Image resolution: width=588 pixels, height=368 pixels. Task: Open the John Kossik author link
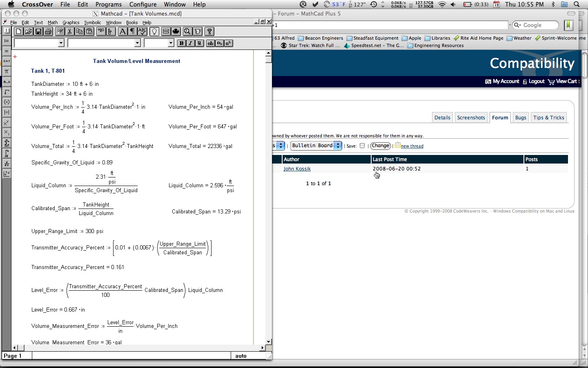[x=297, y=169]
